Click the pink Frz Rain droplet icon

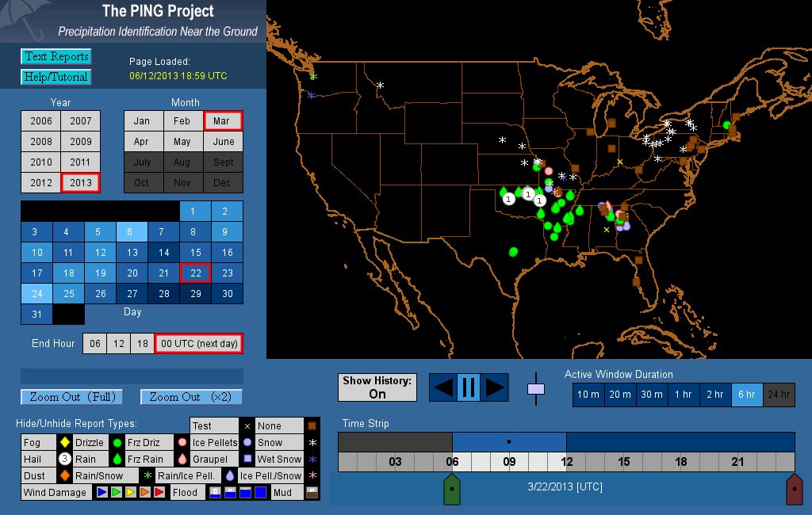point(182,459)
